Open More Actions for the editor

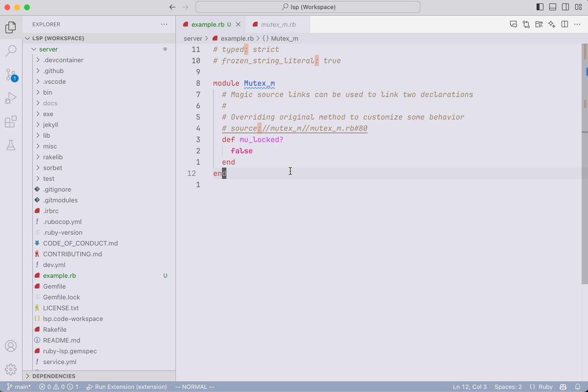click(x=577, y=24)
